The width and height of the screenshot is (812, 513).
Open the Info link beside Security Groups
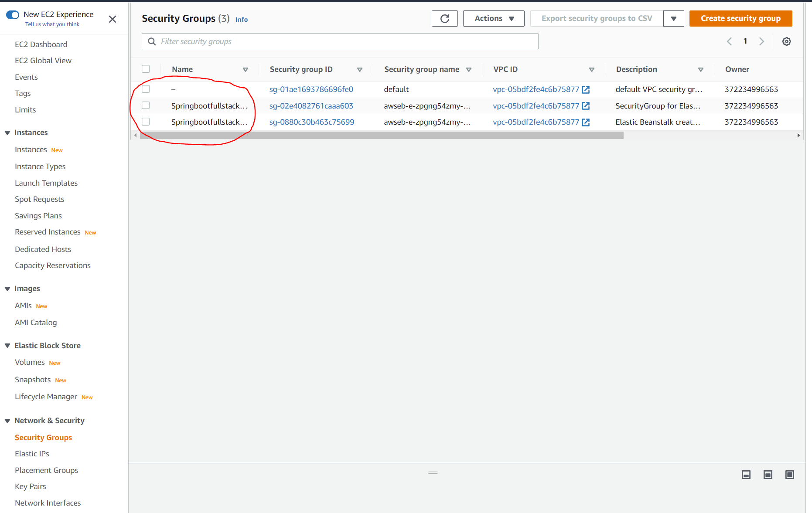click(x=241, y=19)
